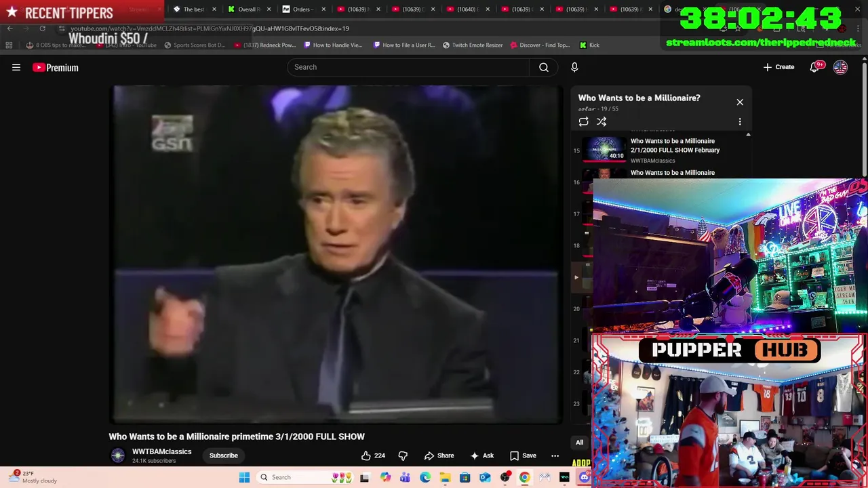This screenshot has height=488, width=868.
Task: Toggle shuffle playlist
Action: tap(601, 121)
